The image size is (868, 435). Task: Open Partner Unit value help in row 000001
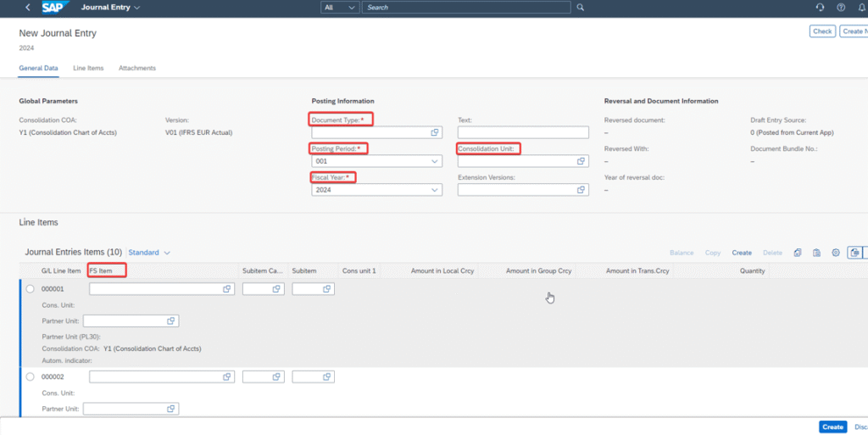[x=171, y=321]
